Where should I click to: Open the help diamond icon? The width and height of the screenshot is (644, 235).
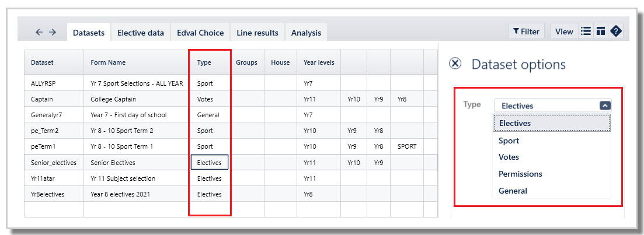click(615, 31)
